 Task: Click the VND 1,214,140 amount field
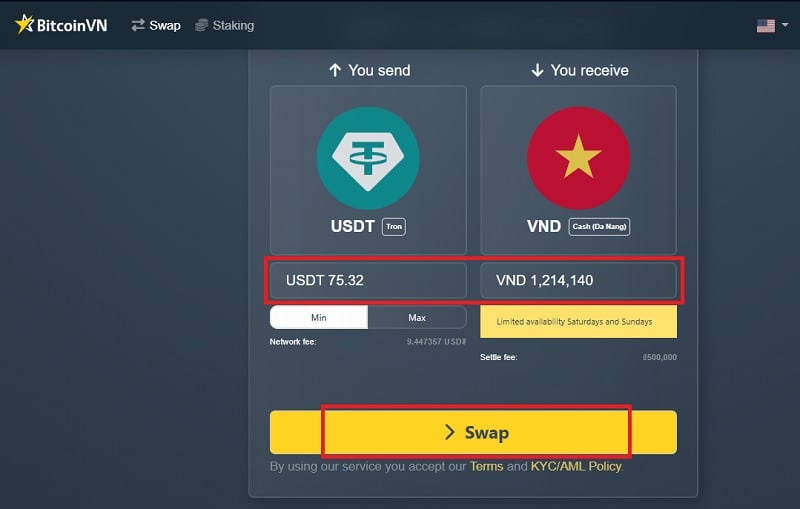point(578,280)
